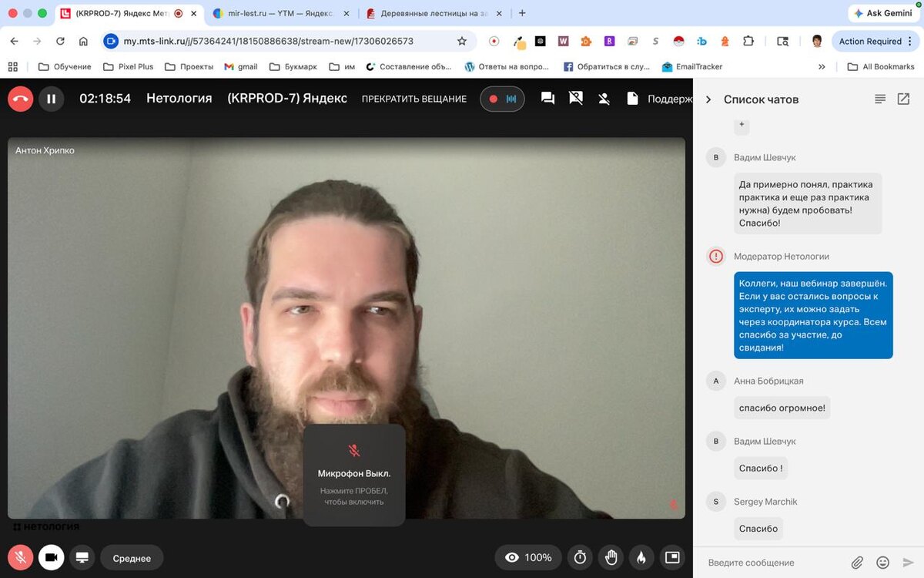Image resolution: width=924 pixels, height=578 pixels.
Task: Enable picture-in-picture layout icon
Action: point(672,557)
